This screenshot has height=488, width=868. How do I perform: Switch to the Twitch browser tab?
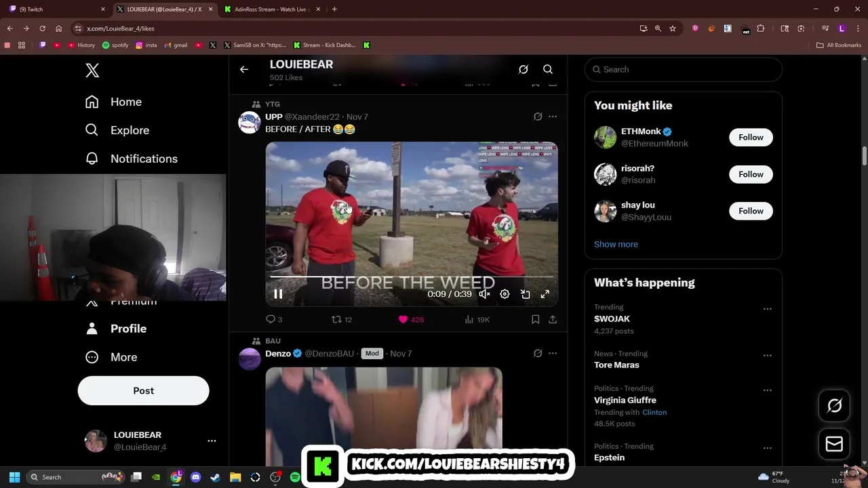tap(56, 9)
